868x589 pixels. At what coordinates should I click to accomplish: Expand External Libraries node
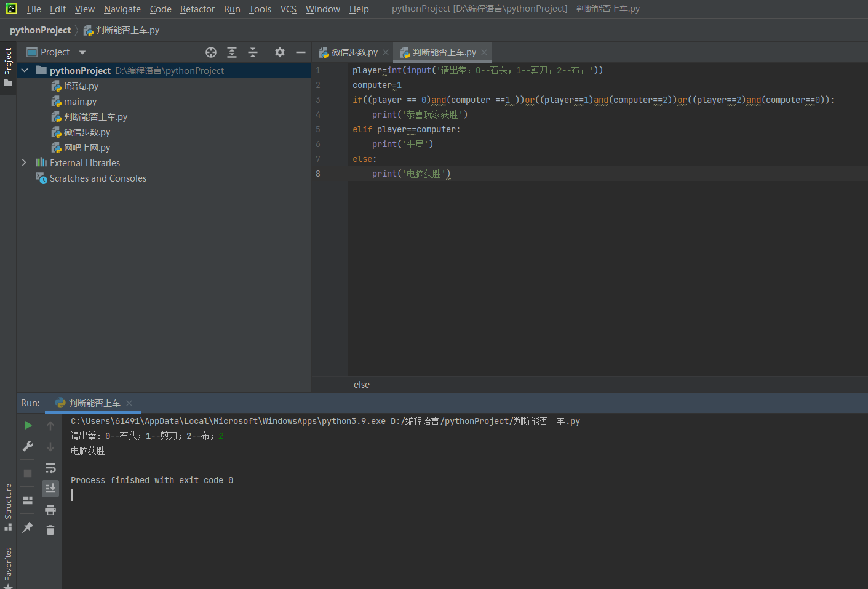pyautogui.click(x=24, y=162)
